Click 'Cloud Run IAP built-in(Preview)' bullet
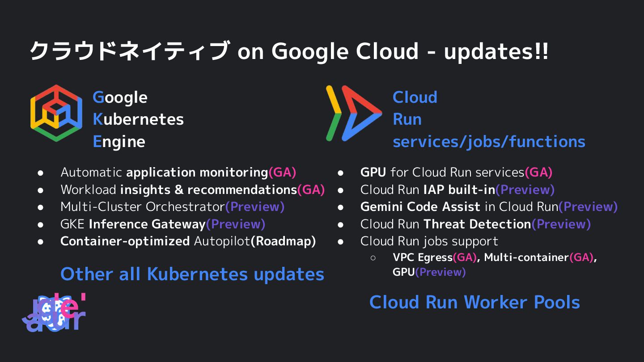 (458, 189)
